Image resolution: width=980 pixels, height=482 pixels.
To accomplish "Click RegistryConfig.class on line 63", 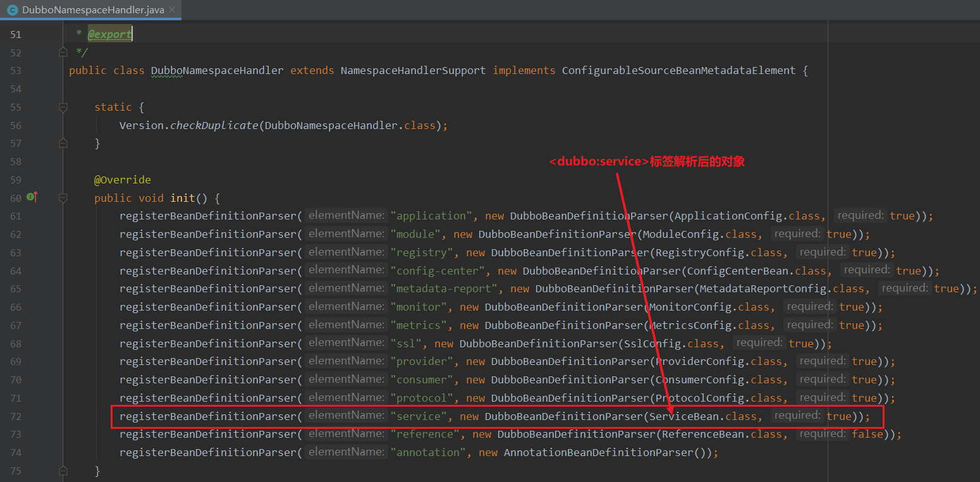I will 719,252.
